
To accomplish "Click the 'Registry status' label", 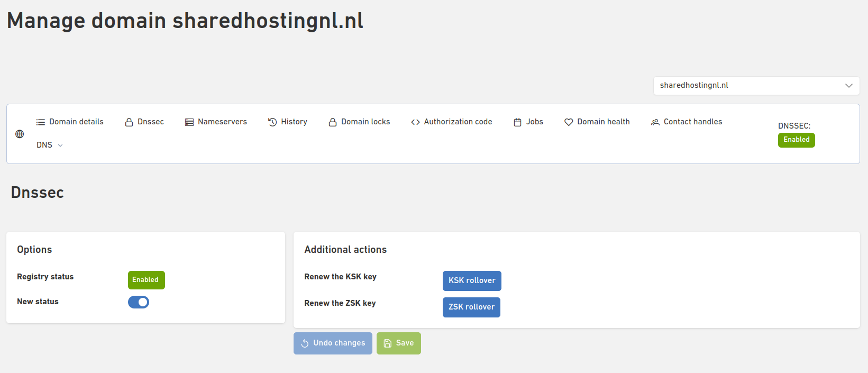I will click(45, 277).
